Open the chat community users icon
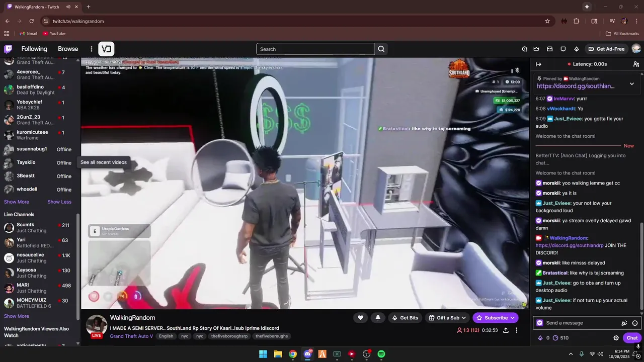 coord(636,64)
